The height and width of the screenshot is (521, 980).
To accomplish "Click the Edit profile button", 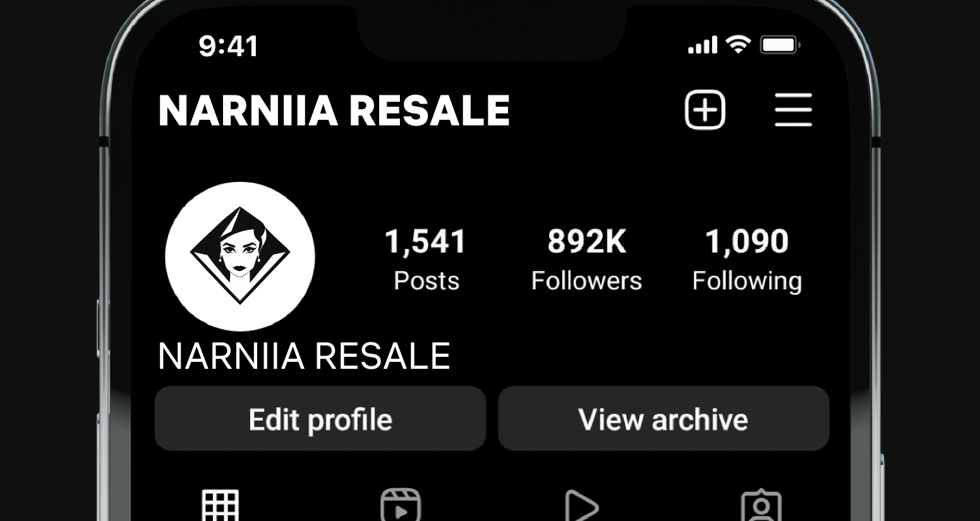I will click(320, 419).
